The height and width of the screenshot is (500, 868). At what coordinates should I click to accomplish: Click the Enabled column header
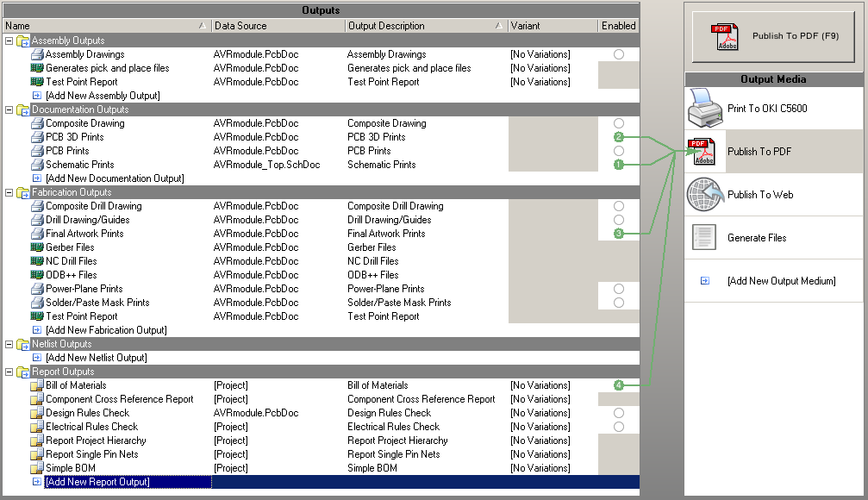[618, 26]
